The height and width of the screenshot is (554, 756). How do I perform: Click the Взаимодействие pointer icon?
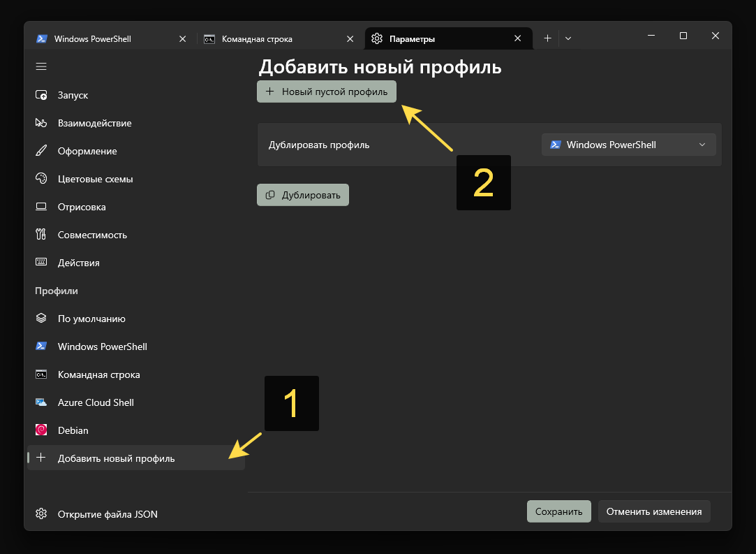41,122
